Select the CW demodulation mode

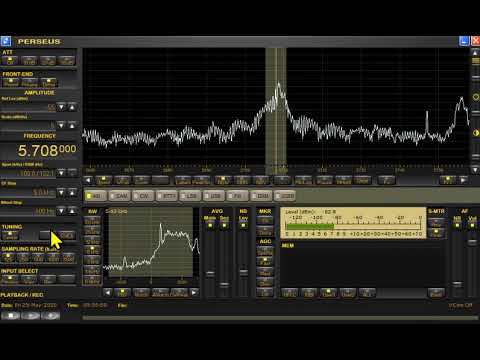coord(143,196)
